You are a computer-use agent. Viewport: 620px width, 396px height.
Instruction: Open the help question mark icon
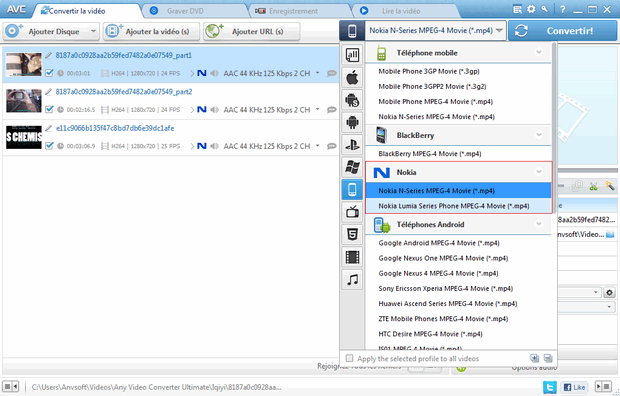click(x=562, y=9)
